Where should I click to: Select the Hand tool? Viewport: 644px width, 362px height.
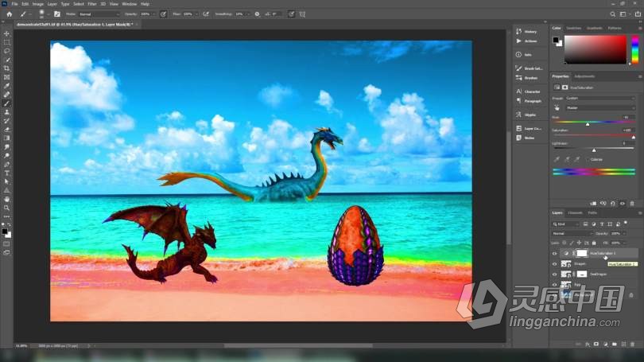[6, 199]
